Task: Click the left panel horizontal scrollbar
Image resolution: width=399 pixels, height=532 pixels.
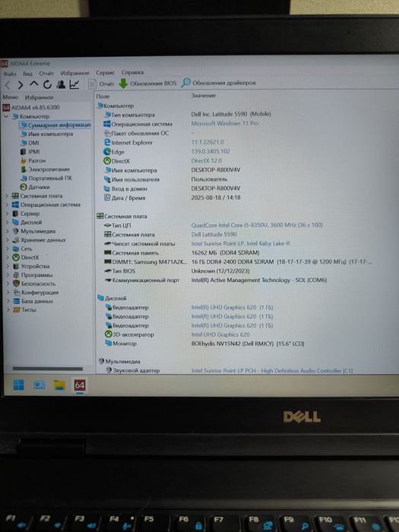Action: pyautogui.click(x=47, y=369)
